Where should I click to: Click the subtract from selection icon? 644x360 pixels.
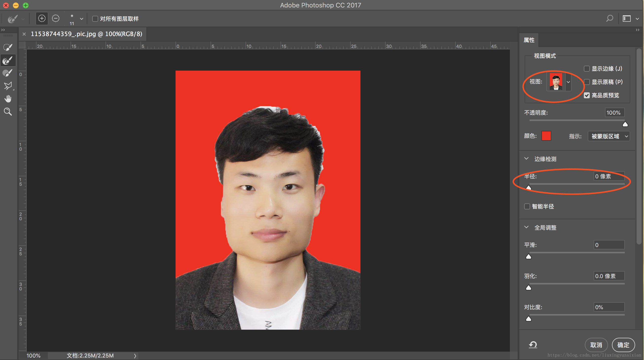pyautogui.click(x=55, y=19)
